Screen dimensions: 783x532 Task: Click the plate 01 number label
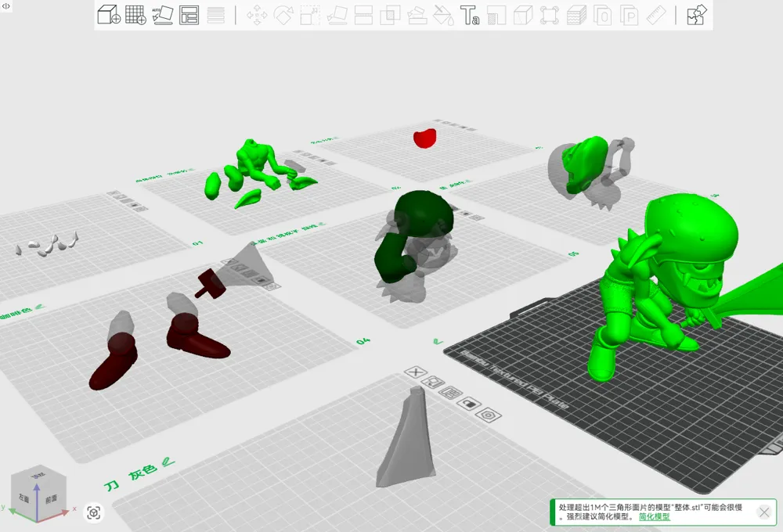pyautogui.click(x=198, y=243)
